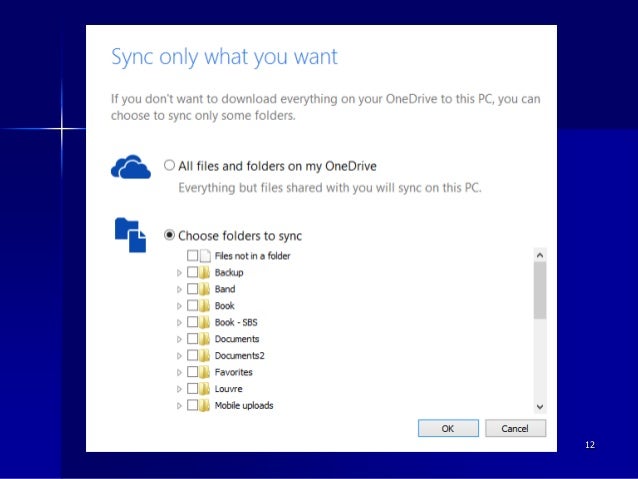This screenshot has width=638, height=479.
Task: Expand the Band folder tree arrow
Action: point(179,289)
